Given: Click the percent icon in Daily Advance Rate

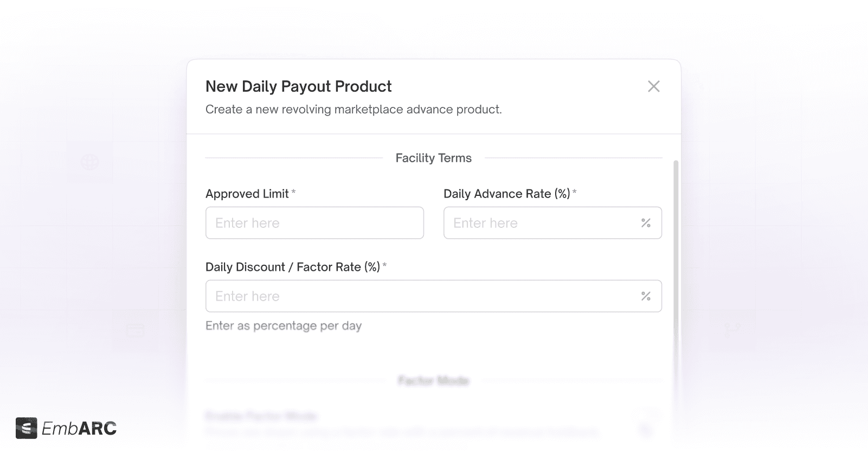Looking at the screenshot, I should pos(646,223).
